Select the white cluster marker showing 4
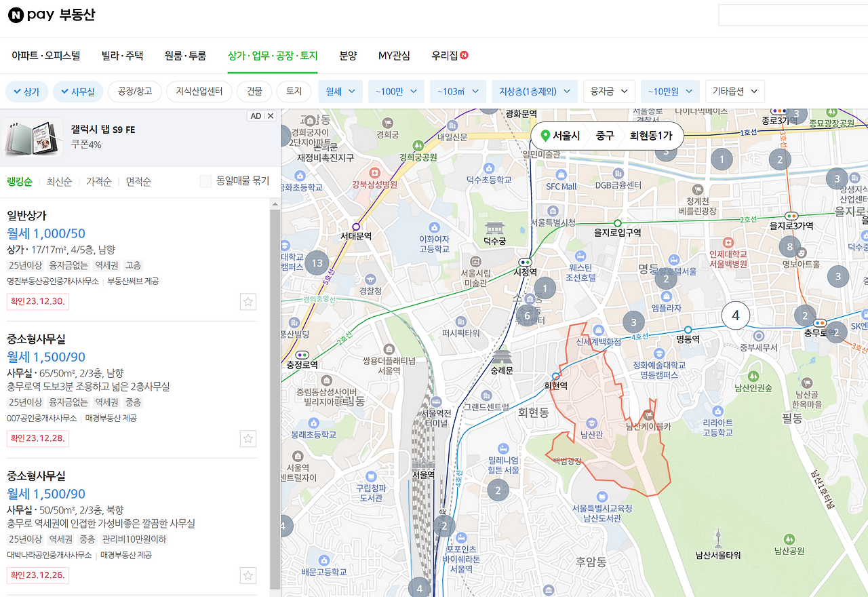 coord(735,315)
